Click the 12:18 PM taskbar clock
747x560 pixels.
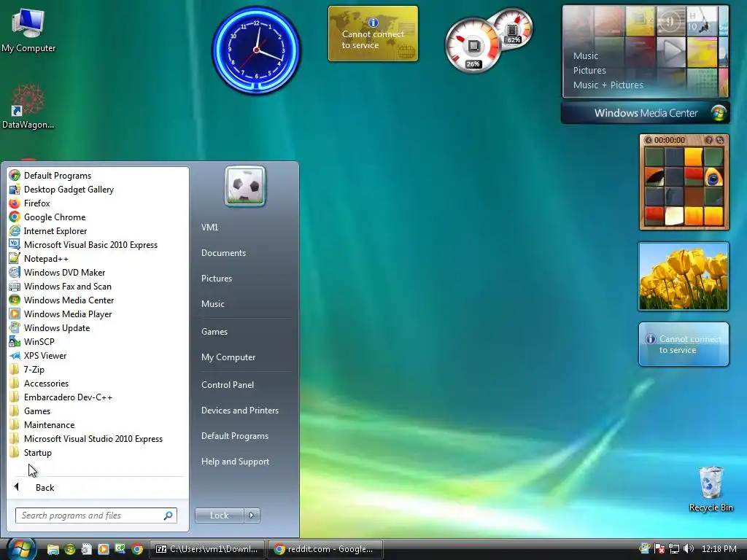[719, 549]
